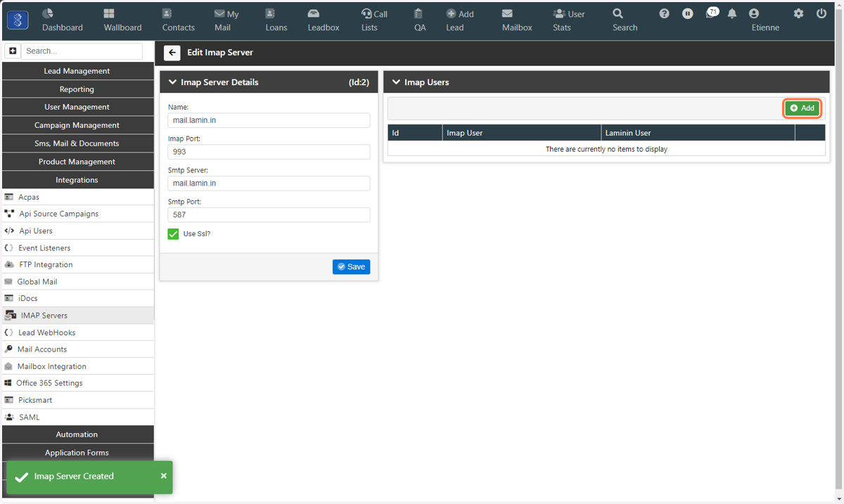844x504 pixels.
Task: Collapse the Integrations section
Action: click(77, 180)
